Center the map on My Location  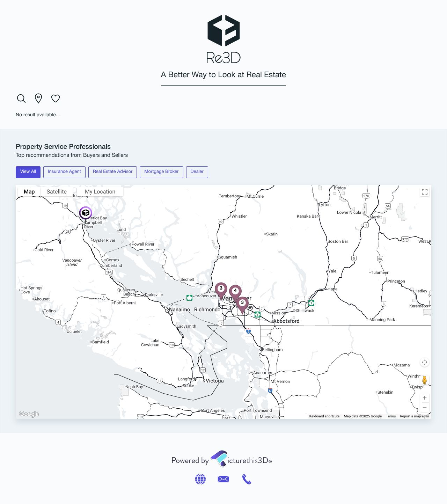click(x=100, y=192)
